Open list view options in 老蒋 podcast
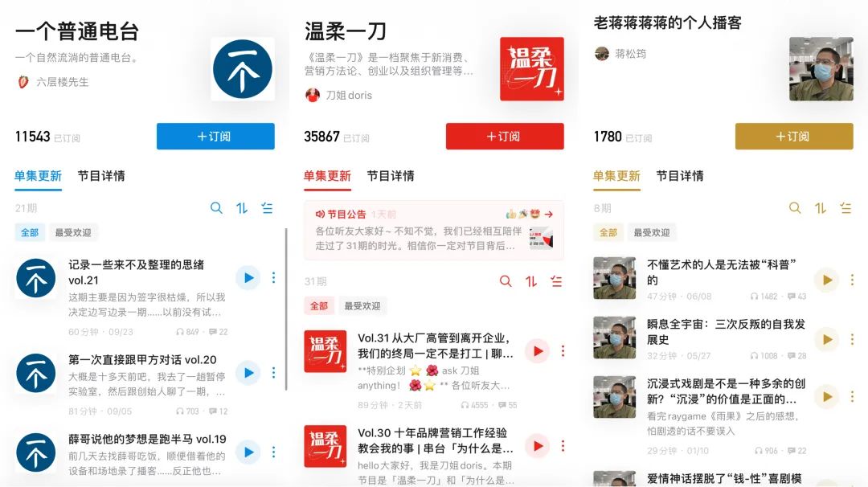The height and width of the screenshot is (487, 868). coord(845,208)
